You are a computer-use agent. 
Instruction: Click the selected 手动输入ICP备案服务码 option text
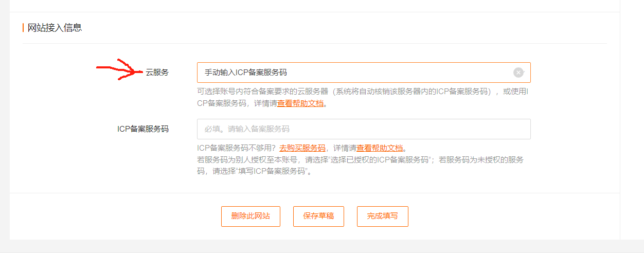pyautogui.click(x=246, y=73)
